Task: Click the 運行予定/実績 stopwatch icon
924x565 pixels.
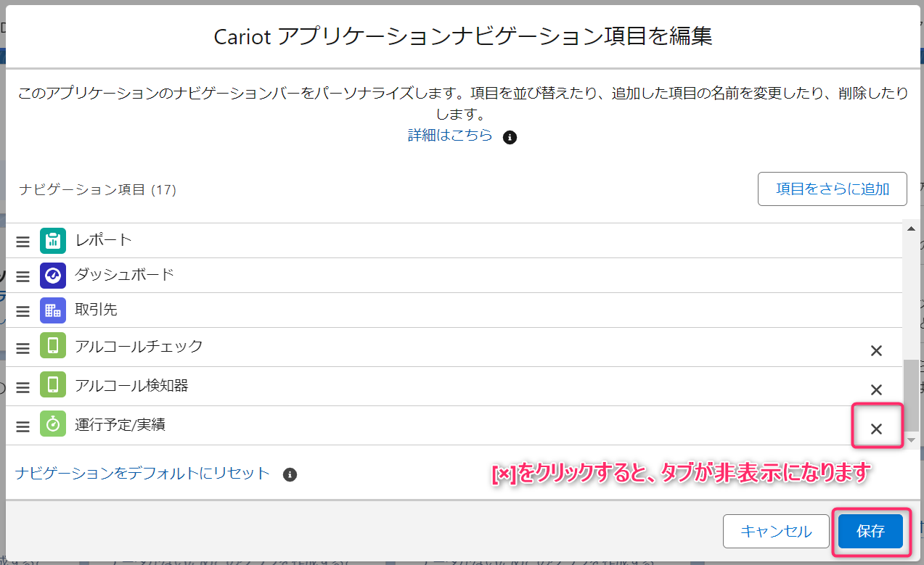Action: [x=53, y=425]
